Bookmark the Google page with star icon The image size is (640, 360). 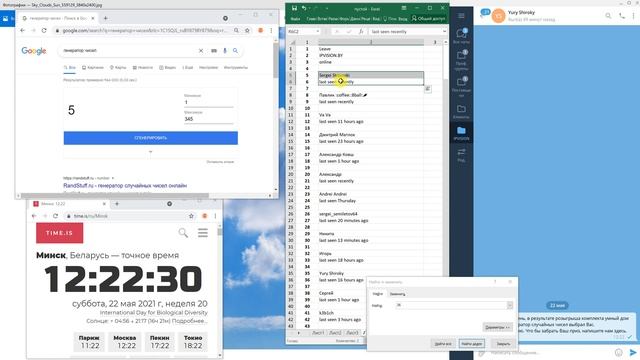tap(247, 31)
